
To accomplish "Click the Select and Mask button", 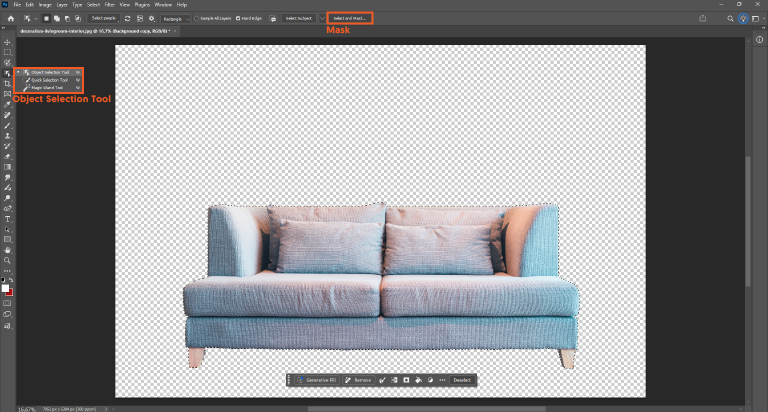I will click(x=350, y=19).
